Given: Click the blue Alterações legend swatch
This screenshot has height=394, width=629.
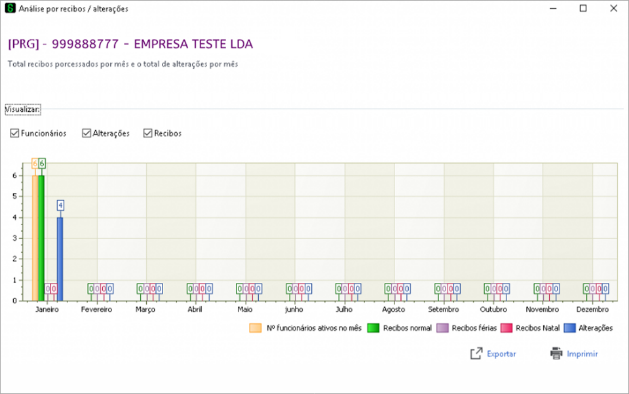Looking at the screenshot, I should click(x=570, y=328).
